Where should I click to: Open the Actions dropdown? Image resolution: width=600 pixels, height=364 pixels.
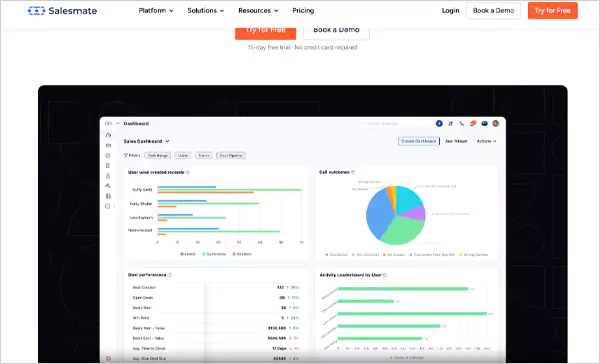pos(486,141)
